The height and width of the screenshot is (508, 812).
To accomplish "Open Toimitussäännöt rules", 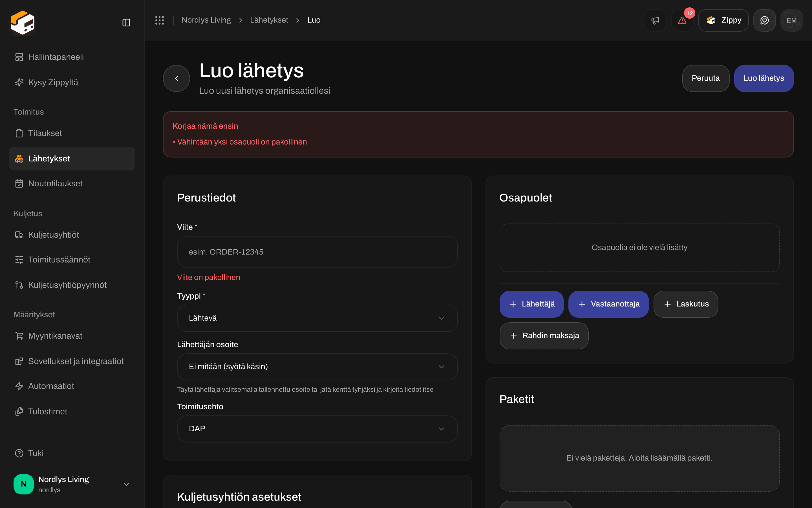I will pos(72,260).
